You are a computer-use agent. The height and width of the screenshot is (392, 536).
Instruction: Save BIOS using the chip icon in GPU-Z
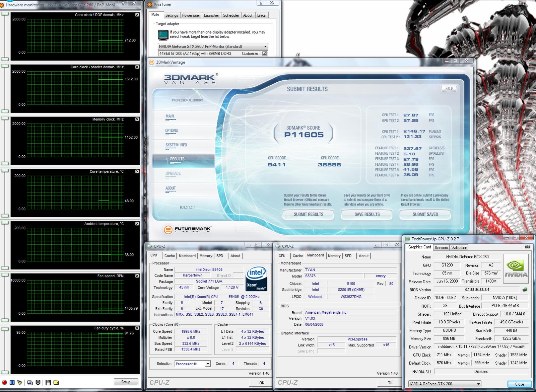pyautogui.click(x=525, y=289)
